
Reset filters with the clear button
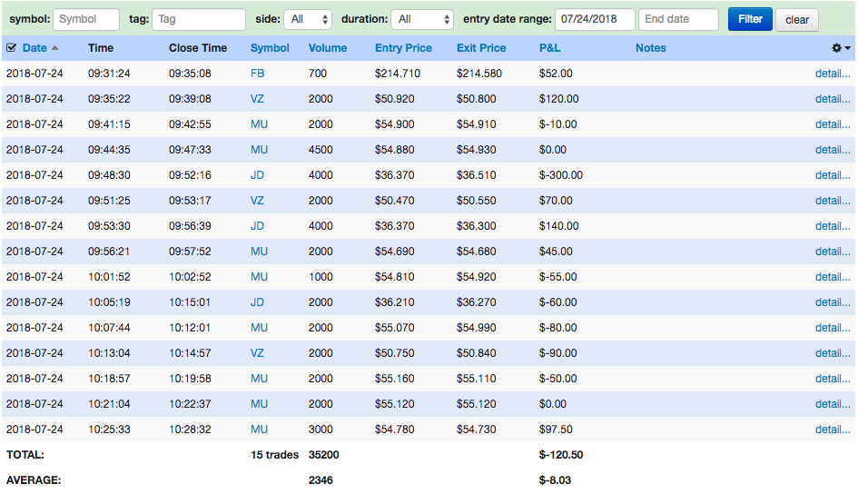coord(796,20)
